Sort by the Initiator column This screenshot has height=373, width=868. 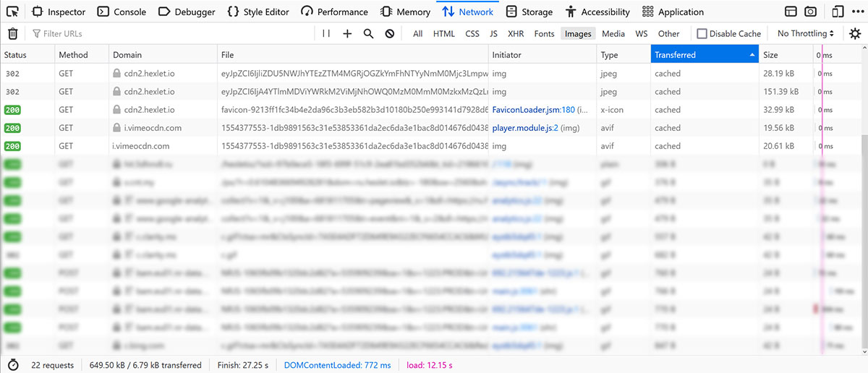pos(543,55)
